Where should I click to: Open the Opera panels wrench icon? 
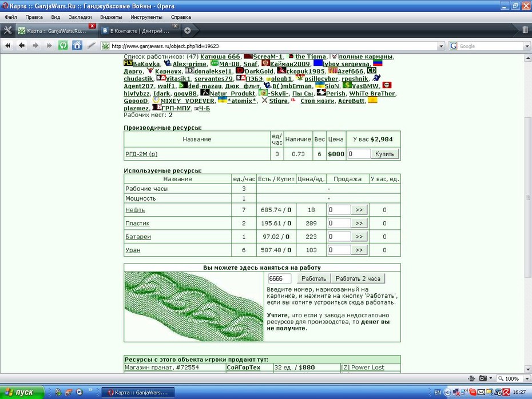[x=7, y=30]
